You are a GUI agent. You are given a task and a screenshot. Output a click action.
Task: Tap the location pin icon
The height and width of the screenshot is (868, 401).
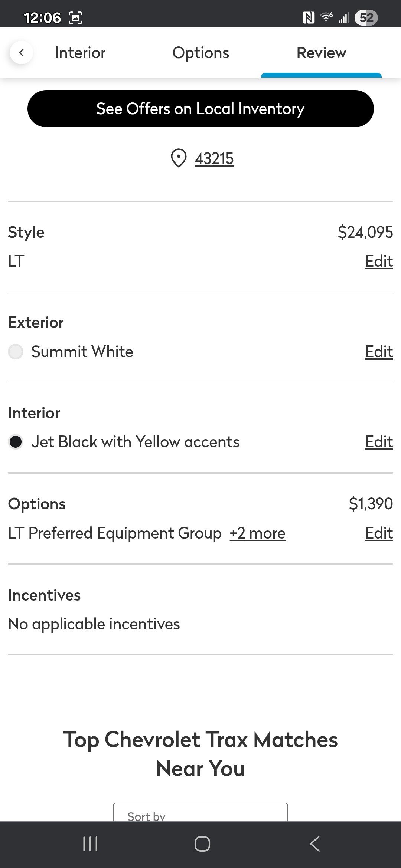[179, 158]
